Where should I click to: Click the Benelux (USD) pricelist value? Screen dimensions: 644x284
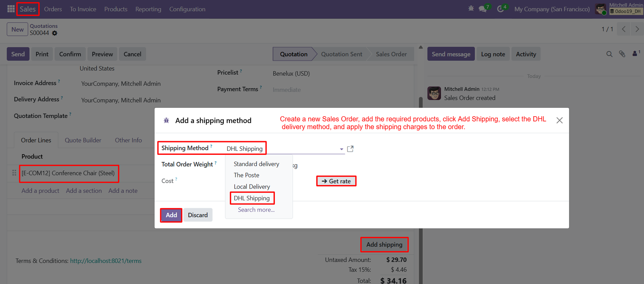291,73
